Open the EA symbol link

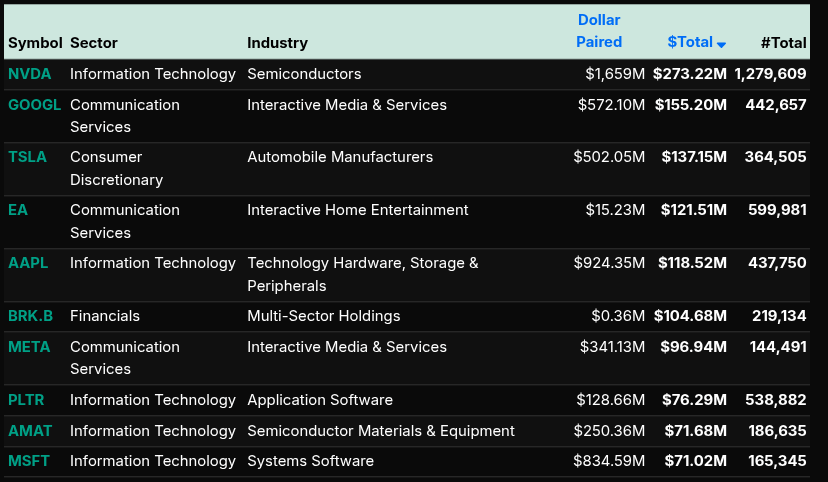coord(18,210)
